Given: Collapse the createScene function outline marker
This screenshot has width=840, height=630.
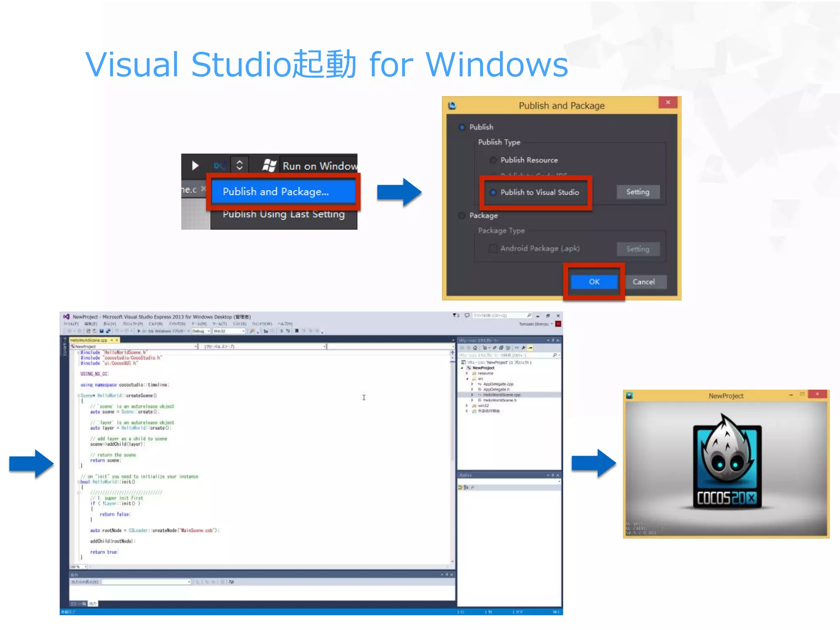Looking at the screenshot, I should pyautogui.click(x=79, y=396).
